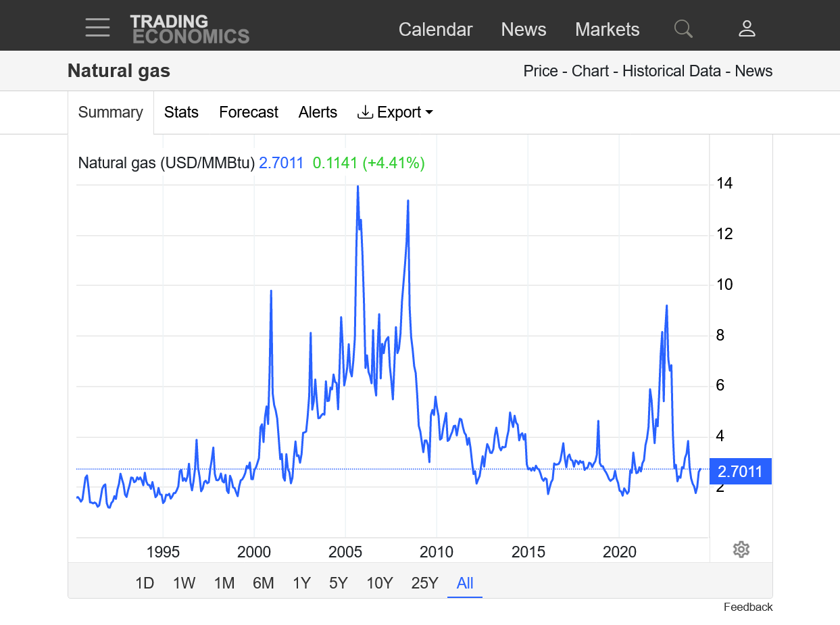Expand the Export dropdown
The width and height of the screenshot is (840, 625).
pos(395,112)
